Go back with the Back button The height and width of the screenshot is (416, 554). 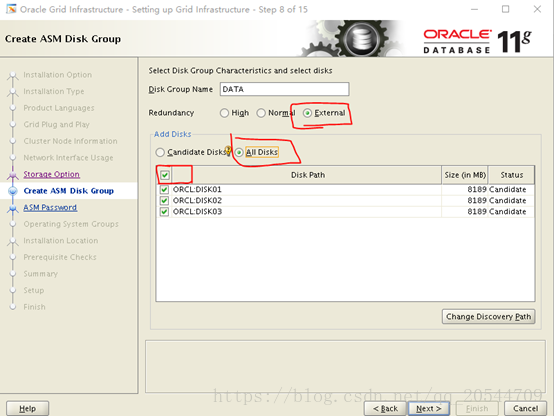[x=385, y=409]
